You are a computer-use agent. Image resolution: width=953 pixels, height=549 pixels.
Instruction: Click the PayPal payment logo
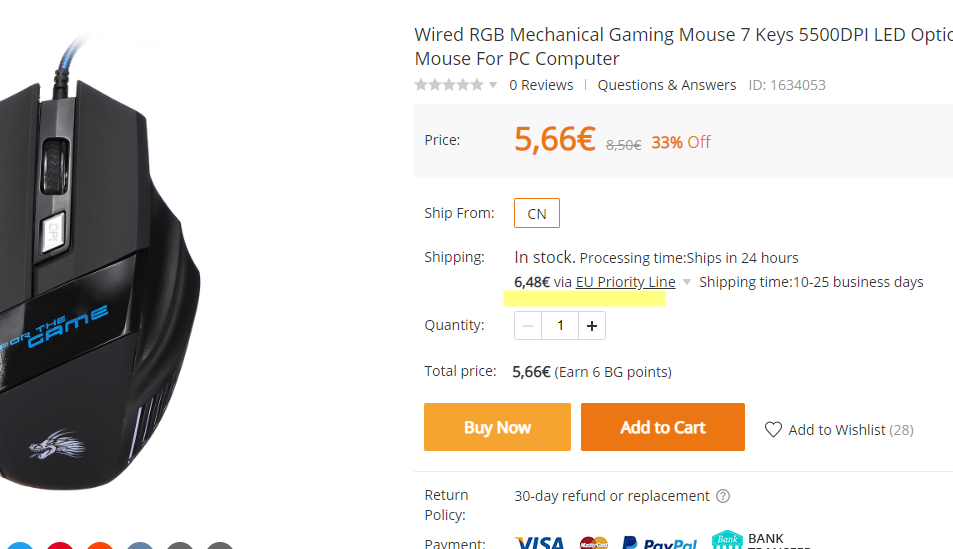point(659,544)
